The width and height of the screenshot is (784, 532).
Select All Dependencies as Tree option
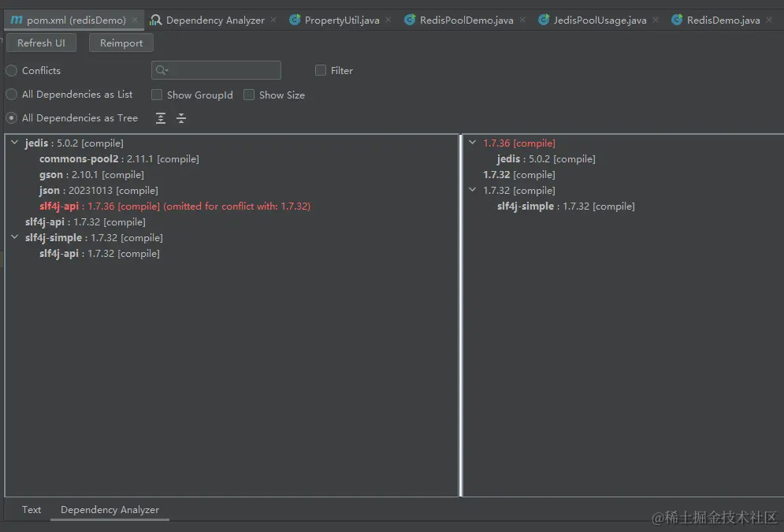pyautogui.click(x=12, y=118)
